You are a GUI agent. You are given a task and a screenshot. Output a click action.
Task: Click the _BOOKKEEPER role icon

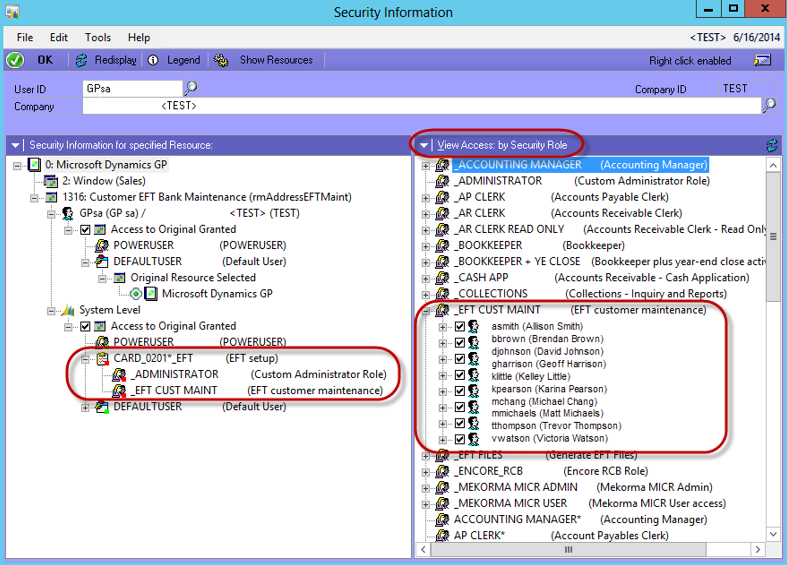(x=442, y=245)
